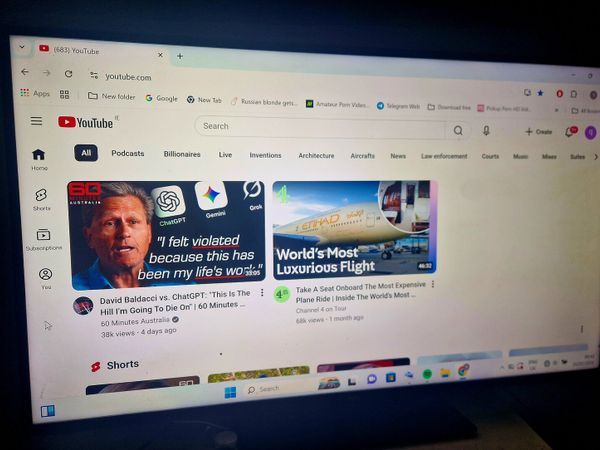Viewport: 600px width, 450px height.
Task: Select the Live filter chip
Action: tap(225, 155)
